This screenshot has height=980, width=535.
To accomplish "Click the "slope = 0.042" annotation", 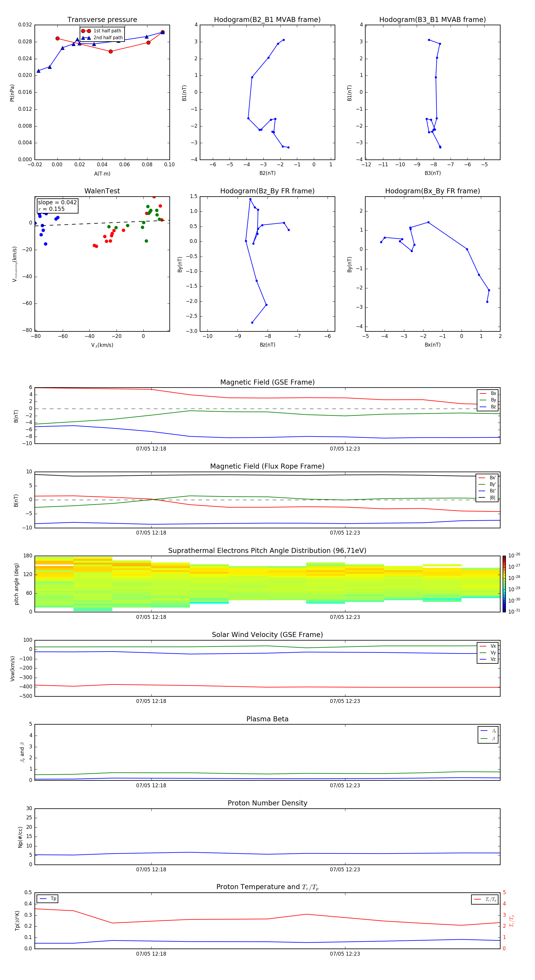I will [57, 203].
